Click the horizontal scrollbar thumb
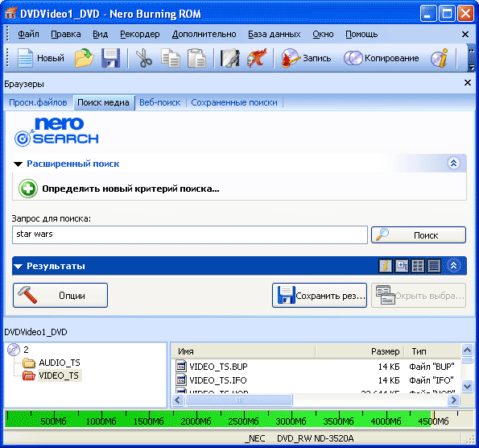 (239, 400)
